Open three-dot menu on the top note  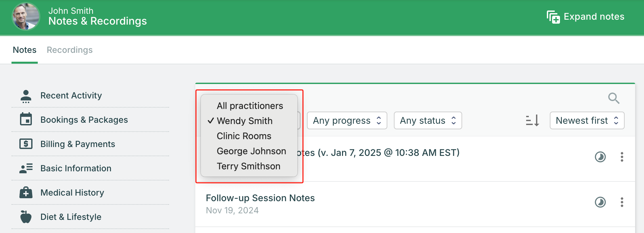pos(622,157)
